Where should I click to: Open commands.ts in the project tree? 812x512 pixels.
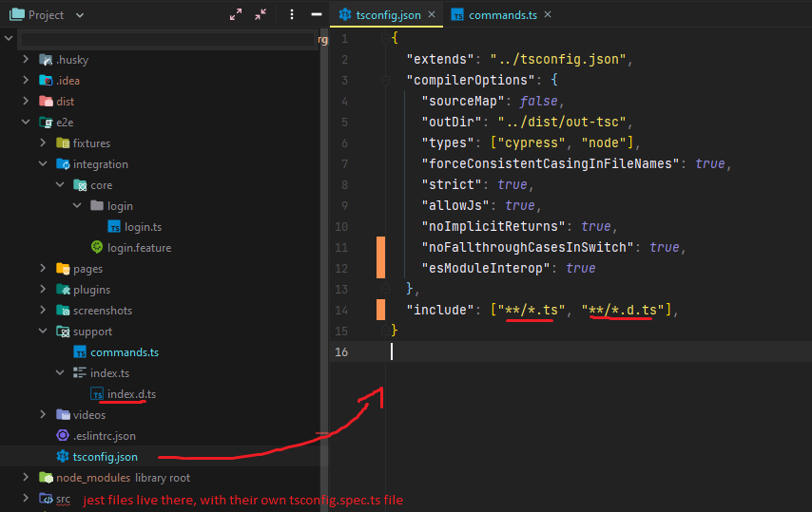pyautogui.click(x=125, y=352)
